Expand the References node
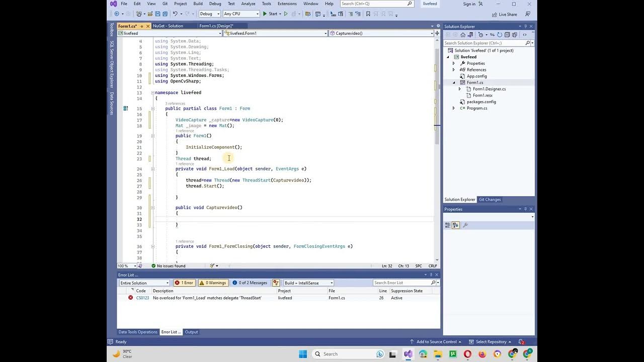Screen dimensions: 644x362 pyautogui.click(x=454, y=70)
